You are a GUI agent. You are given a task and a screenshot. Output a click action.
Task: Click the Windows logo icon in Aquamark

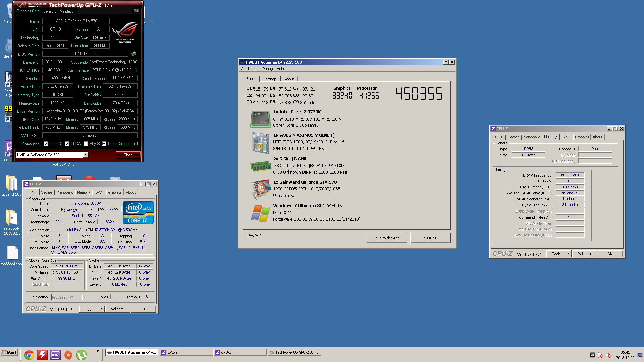click(261, 214)
